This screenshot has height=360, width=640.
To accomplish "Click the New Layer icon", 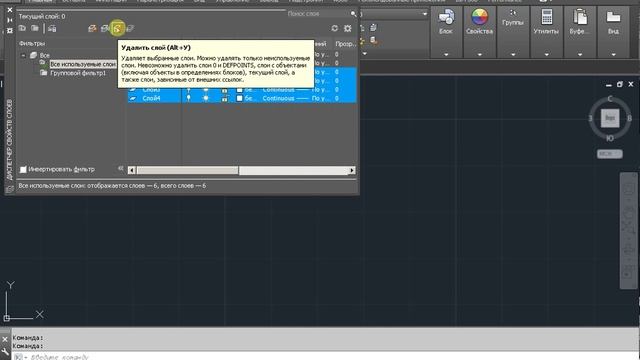I will point(92,28).
